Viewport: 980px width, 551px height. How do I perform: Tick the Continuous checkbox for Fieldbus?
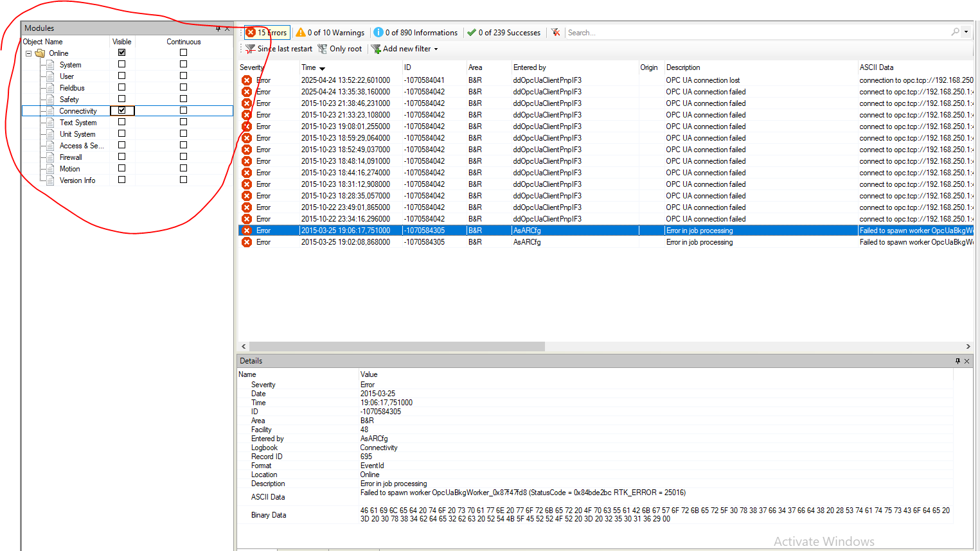(x=183, y=87)
